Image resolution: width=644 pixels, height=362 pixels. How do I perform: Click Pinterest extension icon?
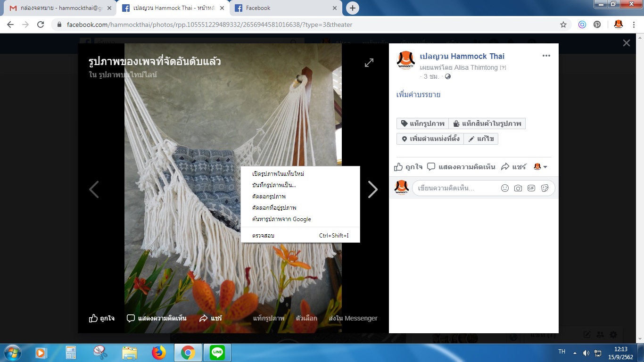(597, 25)
